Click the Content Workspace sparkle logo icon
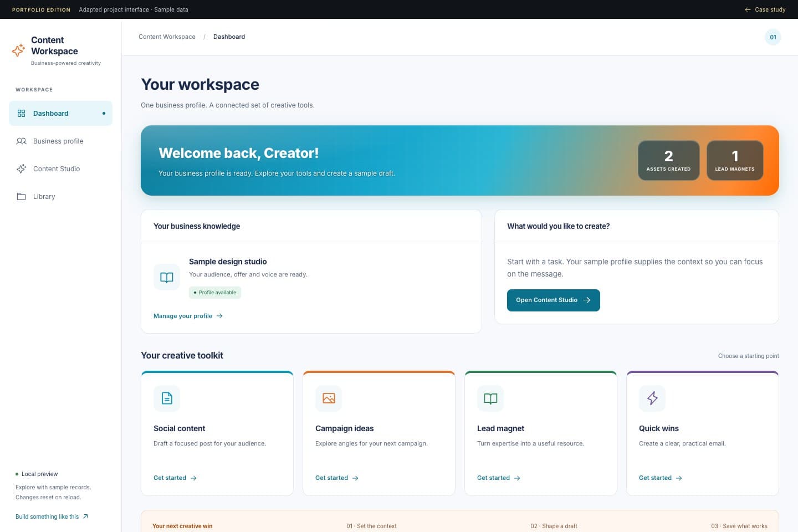798x532 pixels. 18,50
